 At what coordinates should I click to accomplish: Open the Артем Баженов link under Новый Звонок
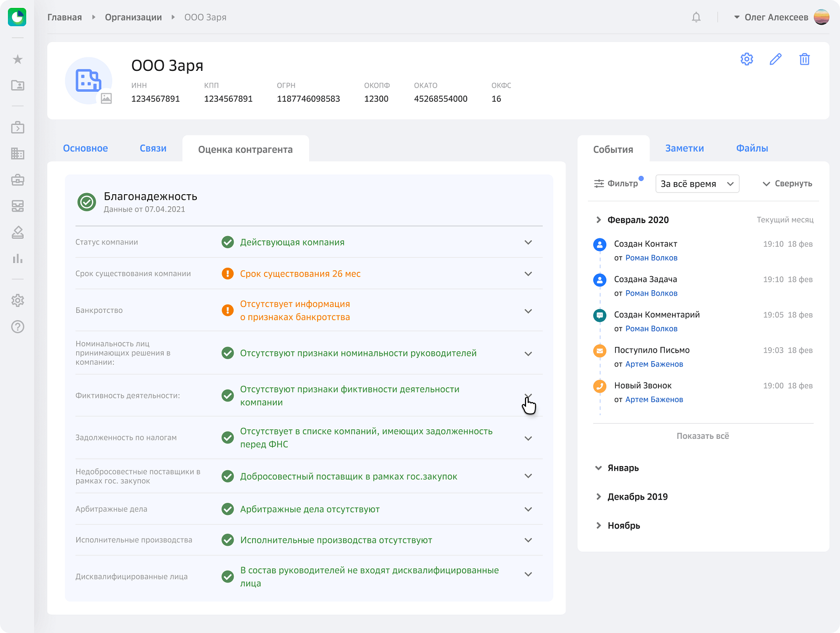[x=654, y=400]
